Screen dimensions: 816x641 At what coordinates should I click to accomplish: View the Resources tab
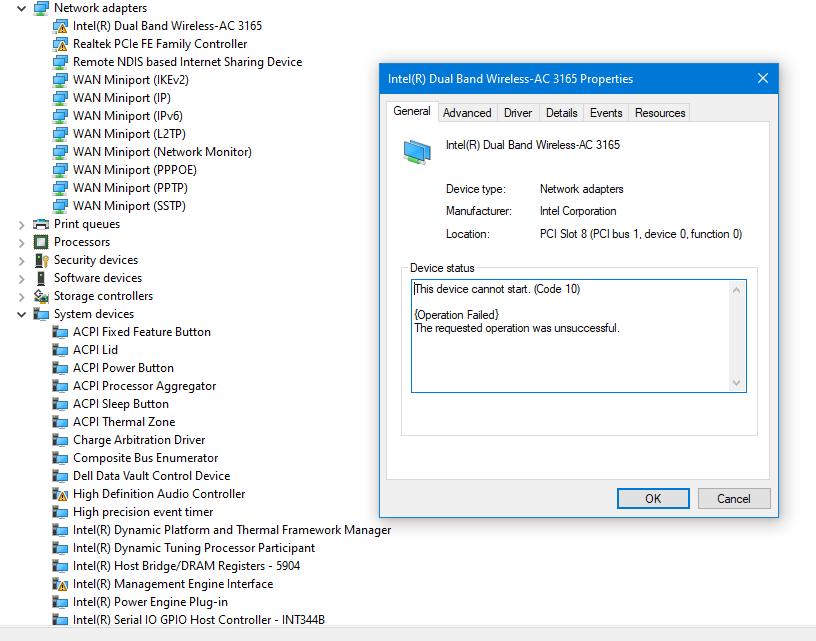click(x=660, y=113)
